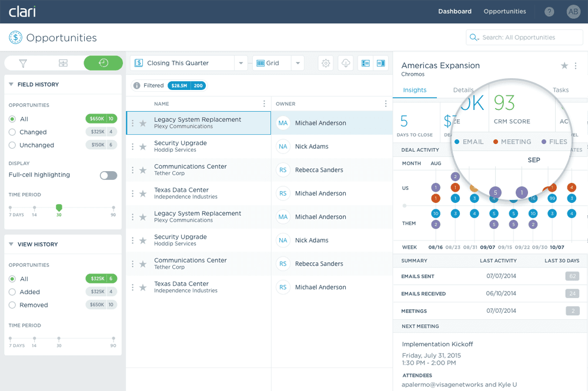Open the Dashboard from the top navigation
The height and width of the screenshot is (391, 588).
(x=455, y=11)
